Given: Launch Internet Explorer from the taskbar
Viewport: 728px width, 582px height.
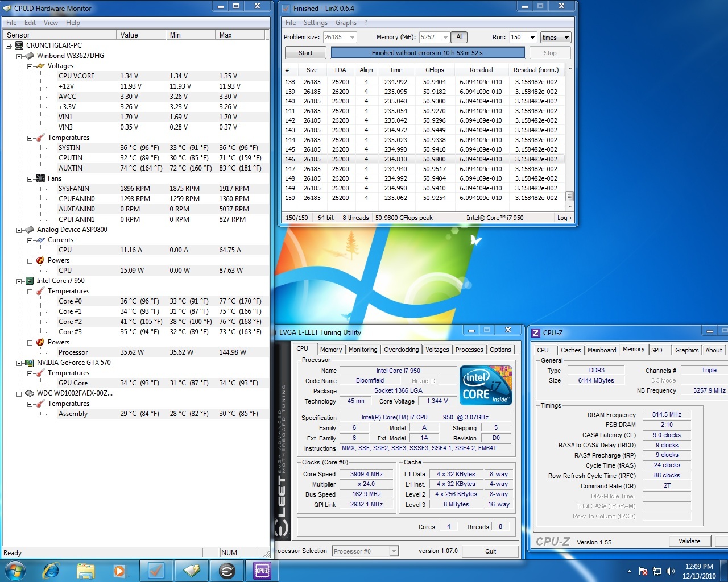Looking at the screenshot, I should (x=51, y=570).
